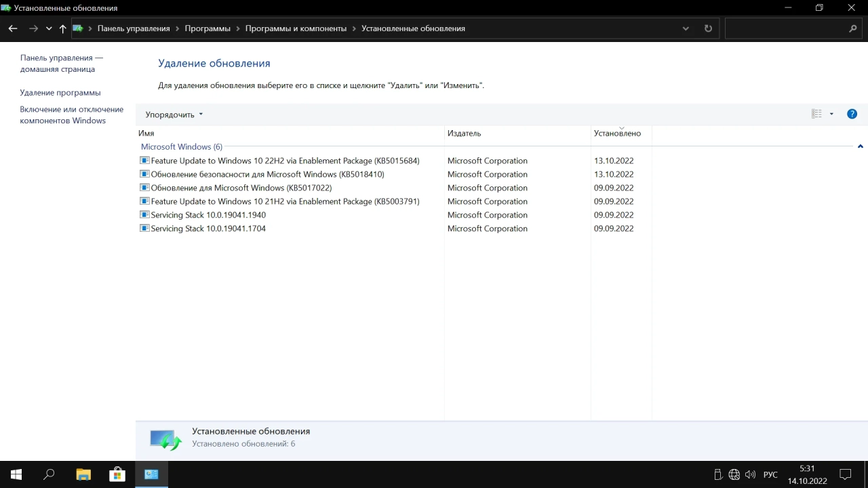Sort by the Издатель column header

click(x=517, y=133)
